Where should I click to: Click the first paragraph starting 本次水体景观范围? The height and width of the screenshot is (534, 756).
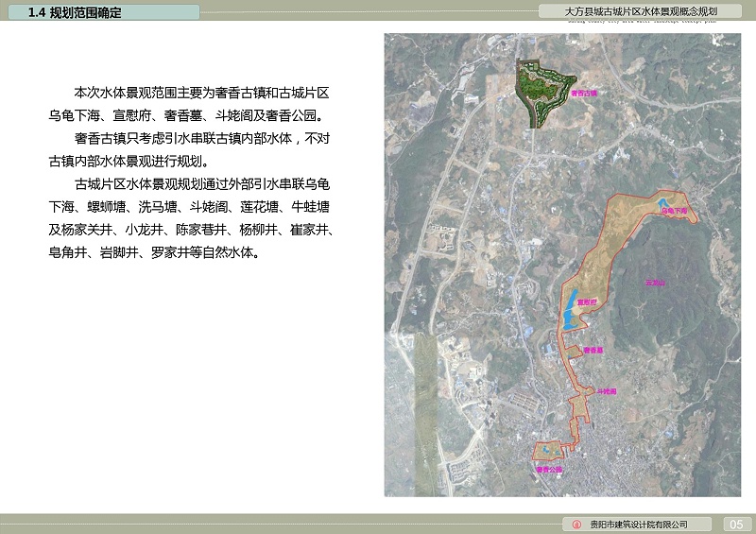(x=189, y=105)
